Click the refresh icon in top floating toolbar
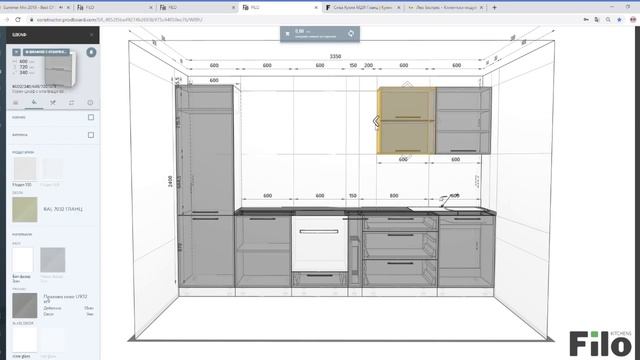Viewport: 640px width, 360px height. click(351, 34)
